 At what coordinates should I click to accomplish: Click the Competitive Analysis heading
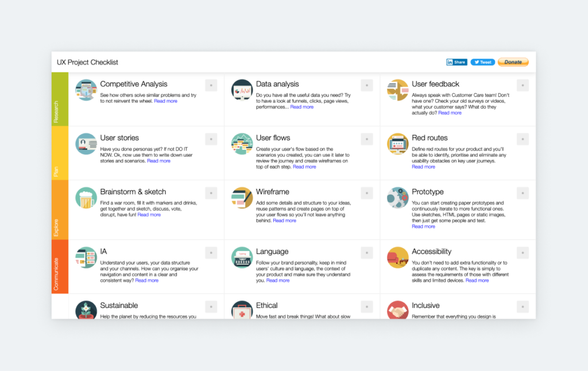point(133,84)
